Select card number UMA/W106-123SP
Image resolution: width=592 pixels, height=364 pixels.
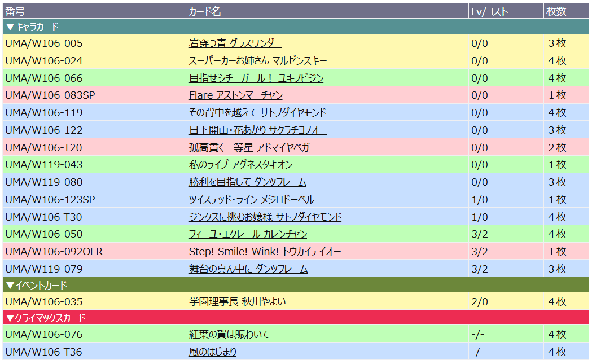tap(50, 199)
